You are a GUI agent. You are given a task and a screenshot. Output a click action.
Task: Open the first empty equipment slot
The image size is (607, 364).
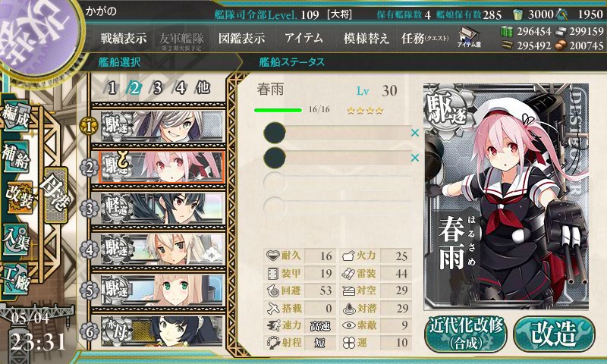pos(337,182)
